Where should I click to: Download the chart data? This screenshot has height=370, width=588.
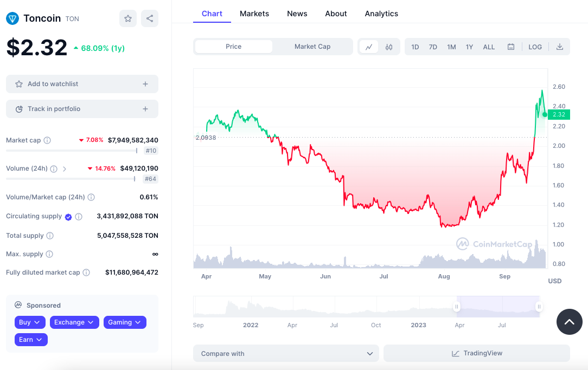[x=559, y=47]
